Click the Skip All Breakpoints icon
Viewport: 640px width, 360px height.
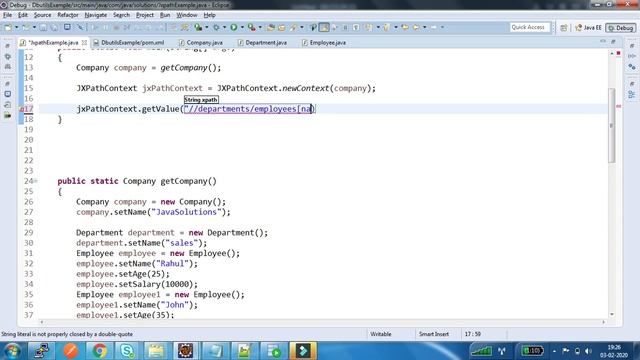point(80,27)
